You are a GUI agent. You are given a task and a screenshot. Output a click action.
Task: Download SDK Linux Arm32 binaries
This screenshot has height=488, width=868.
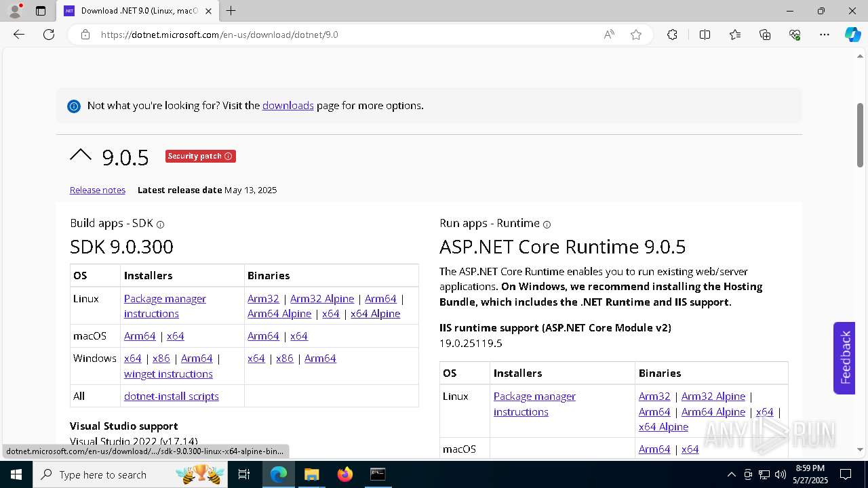coord(263,298)
